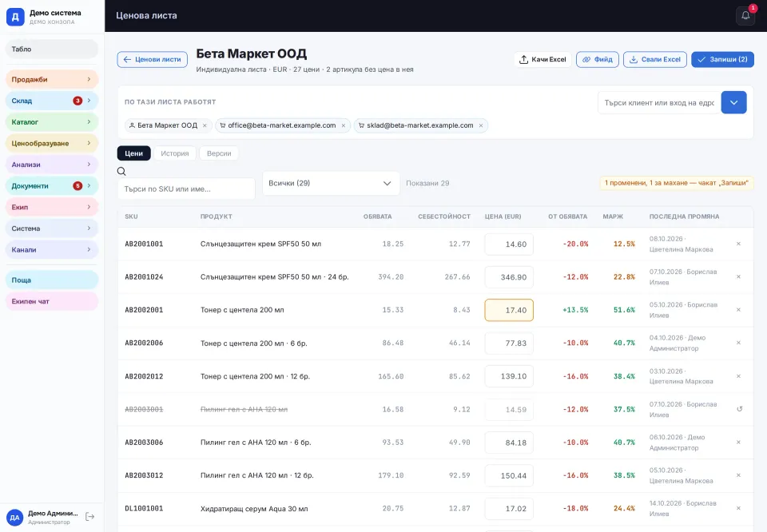
Task: Expand the Продажби menu
Action: 52,79
